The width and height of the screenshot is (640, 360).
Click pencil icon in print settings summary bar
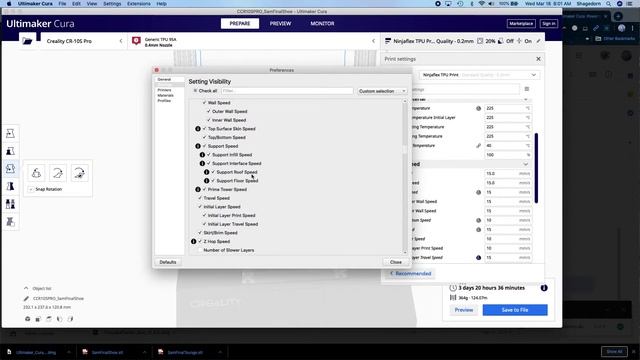click(538, 41)
